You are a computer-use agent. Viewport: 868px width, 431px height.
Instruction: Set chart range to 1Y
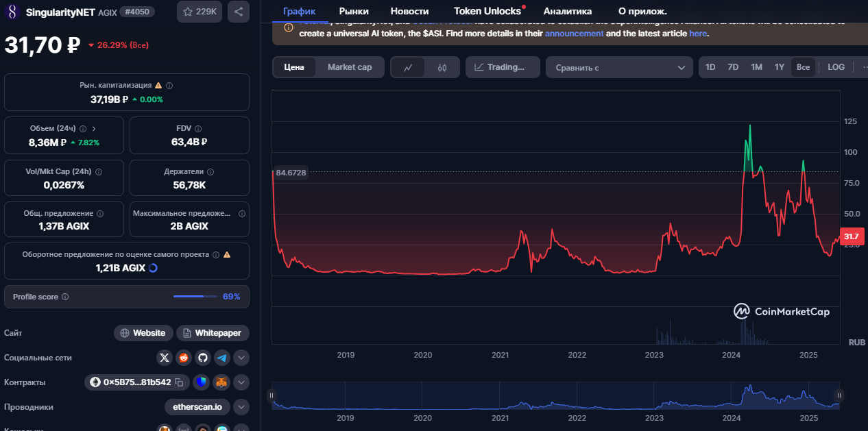click(780, 67)
